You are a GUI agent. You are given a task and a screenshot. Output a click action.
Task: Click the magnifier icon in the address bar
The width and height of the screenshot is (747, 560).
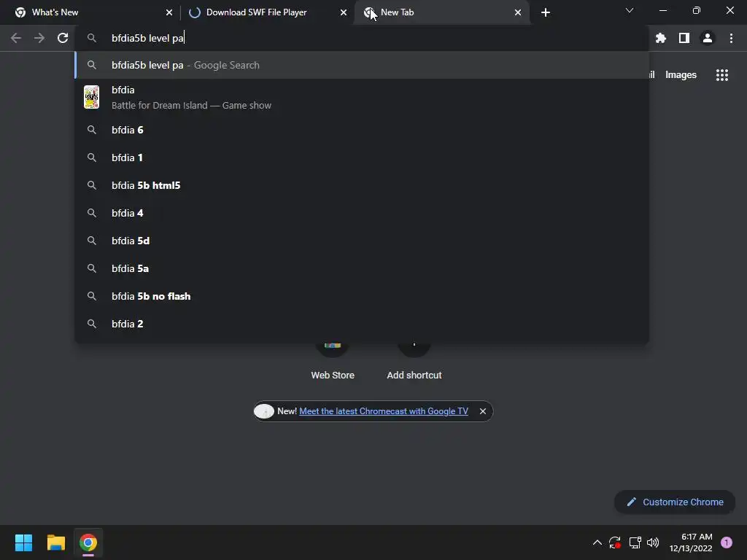[x=91, y=38]
